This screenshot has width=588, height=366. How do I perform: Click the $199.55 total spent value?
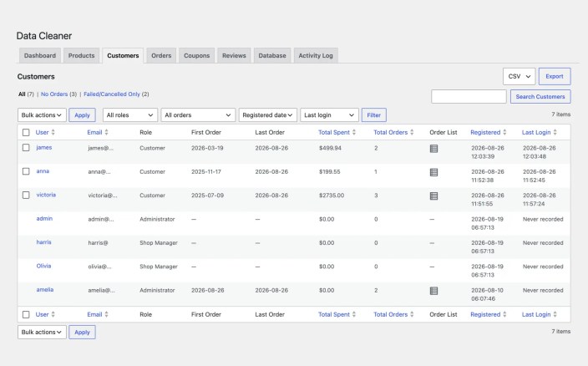point(330,172)
